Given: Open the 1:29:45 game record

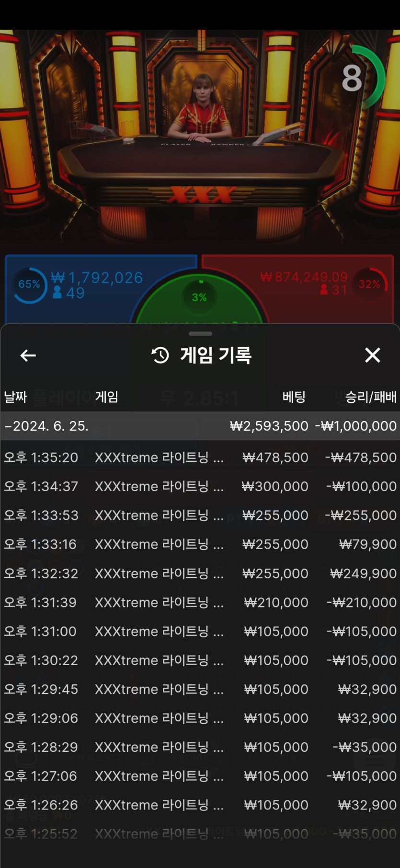Looking at the screenshot, I should click(200, 689).
